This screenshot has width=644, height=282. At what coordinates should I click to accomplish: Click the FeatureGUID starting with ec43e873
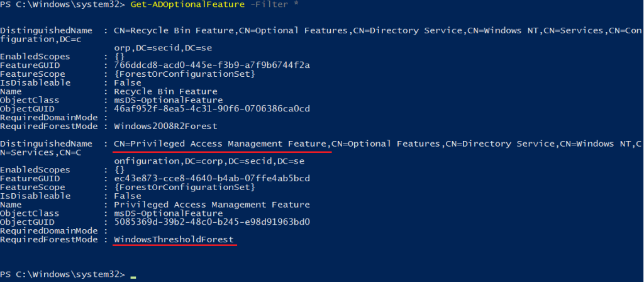(x=212, y=178)
